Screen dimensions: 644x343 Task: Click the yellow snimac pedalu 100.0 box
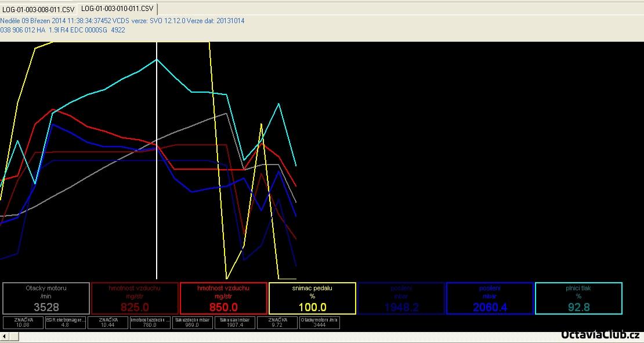(312, 298)
